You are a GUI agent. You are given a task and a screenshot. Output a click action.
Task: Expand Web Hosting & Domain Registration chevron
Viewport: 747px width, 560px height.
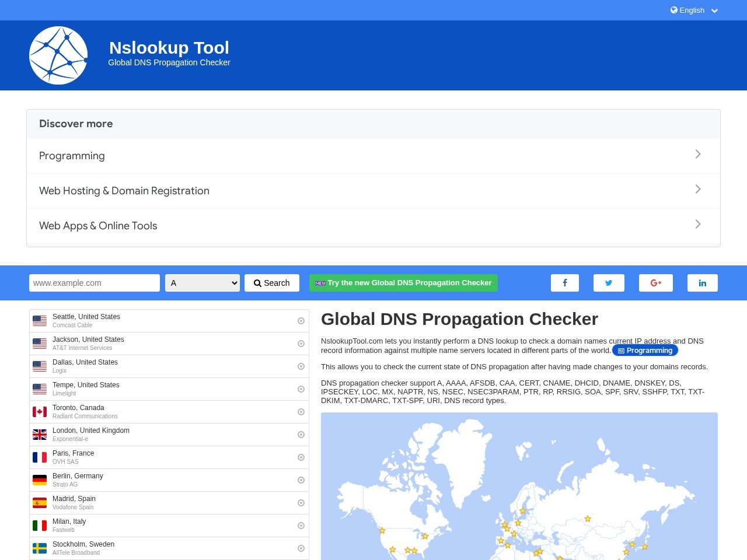(698, 189)
